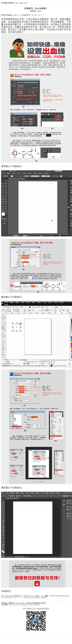The height and width of the screenshot is (644, 72).
Task: Click the QR code with PS logo
Action: click(x=36, y=620)
